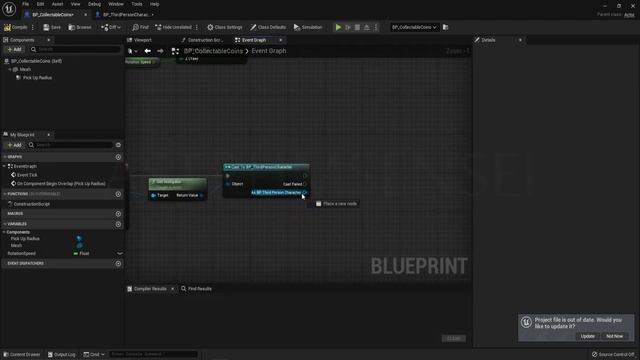Start Simulation mode
Viewport: 640px width, 360px height.
(x=308, y=27)
